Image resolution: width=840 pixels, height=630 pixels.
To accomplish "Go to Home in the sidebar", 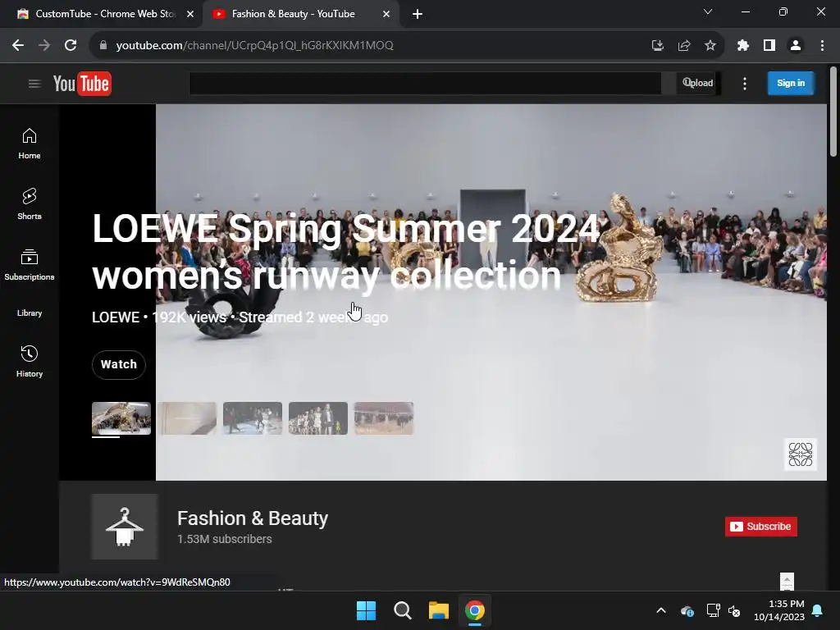I will [x=30, y=144].
